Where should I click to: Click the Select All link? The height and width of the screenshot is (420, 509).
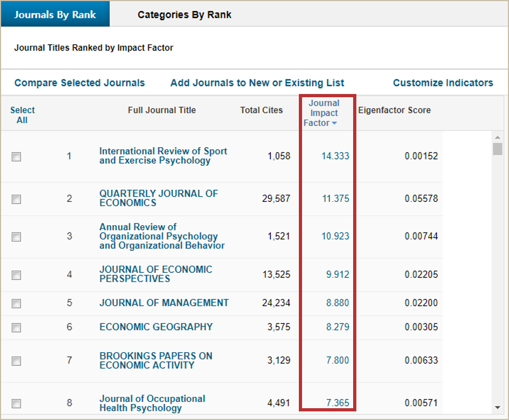(22, 115)
